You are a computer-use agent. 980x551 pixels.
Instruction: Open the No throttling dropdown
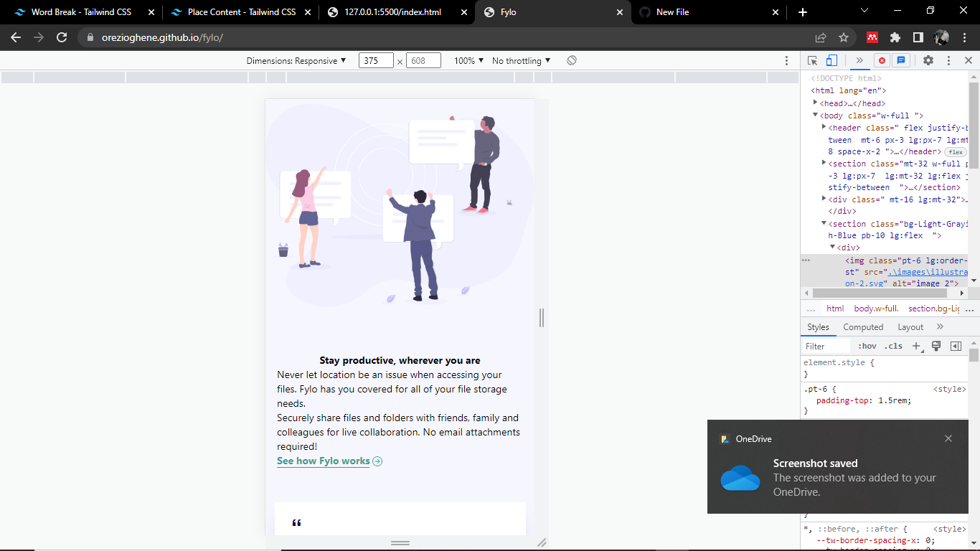[x=518, y=60]
